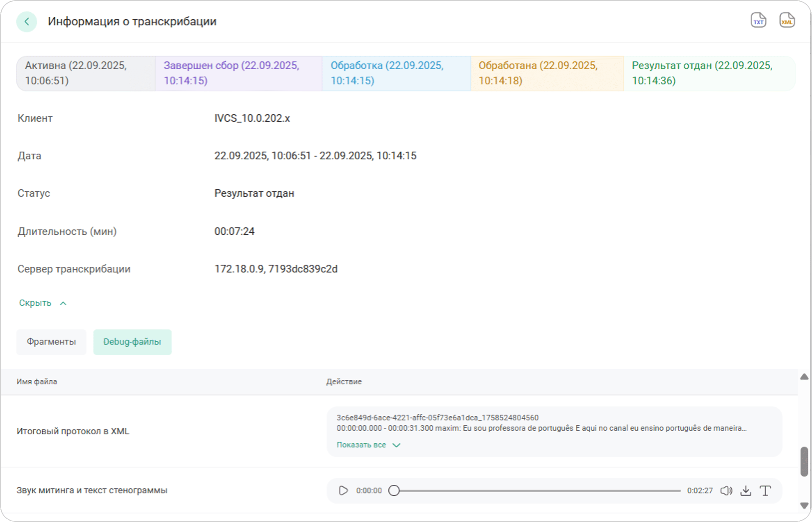Download transcription as XML file
The image size is (812, 522).
786,21
